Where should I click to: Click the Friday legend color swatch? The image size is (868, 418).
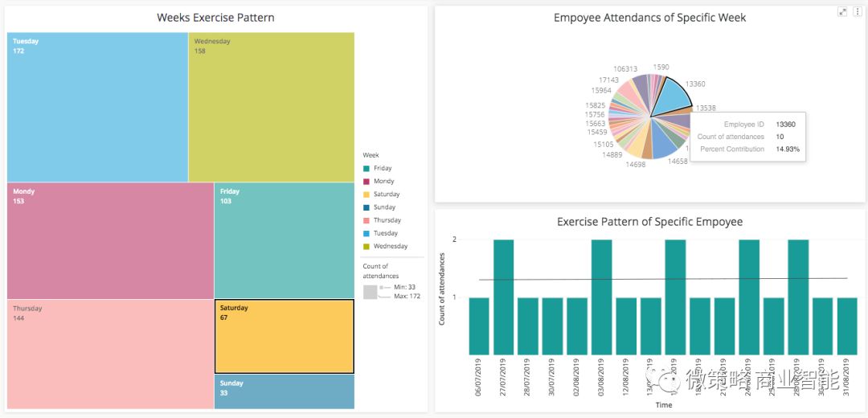click(366, 169)
